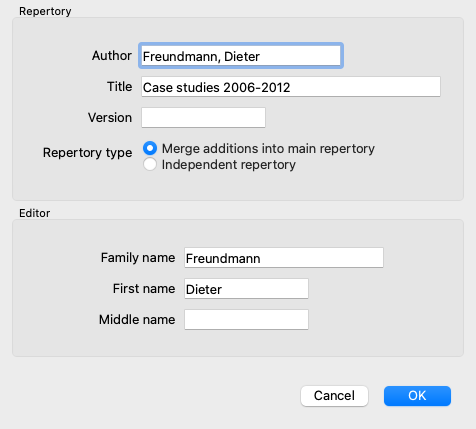Click the Family name label
Screen dimensions: 476x429
(138, 258)
